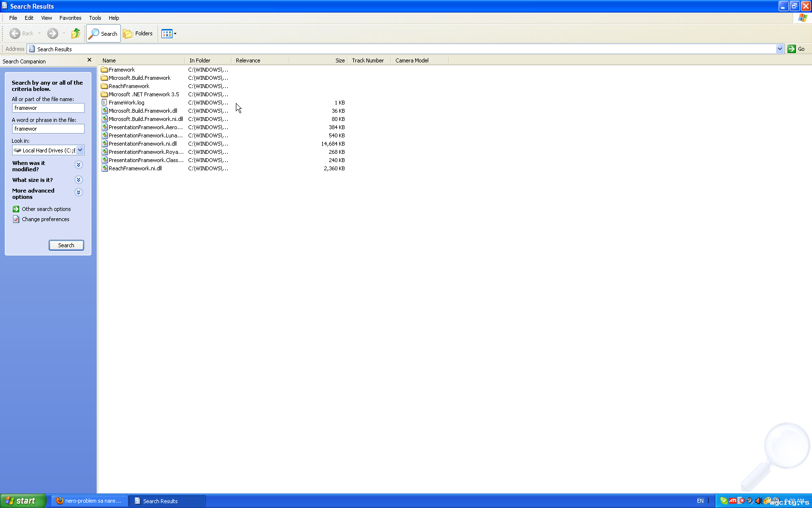Click the Back navigation button

[x=21, y=33]
